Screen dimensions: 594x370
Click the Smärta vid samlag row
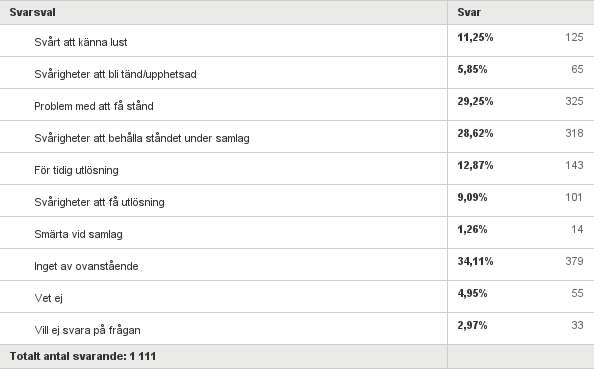tap(297, 233)
